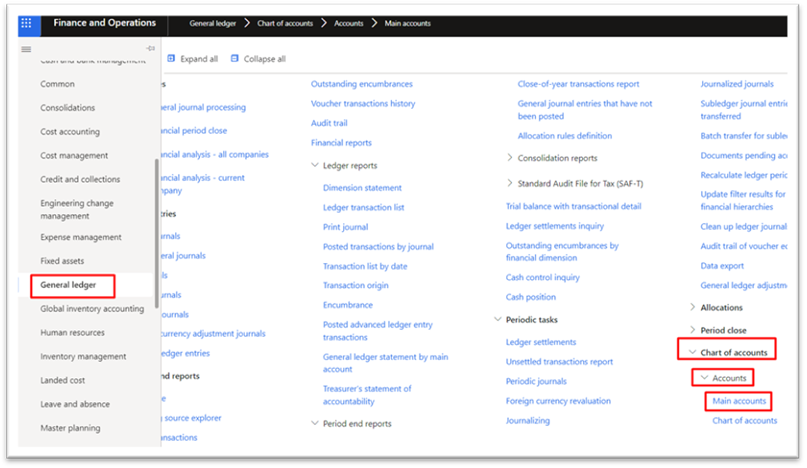Image resolution: width=807 pixels, height=468 pixels.
Task: Open Global inventory accounting module
Action: coord(92,309)
